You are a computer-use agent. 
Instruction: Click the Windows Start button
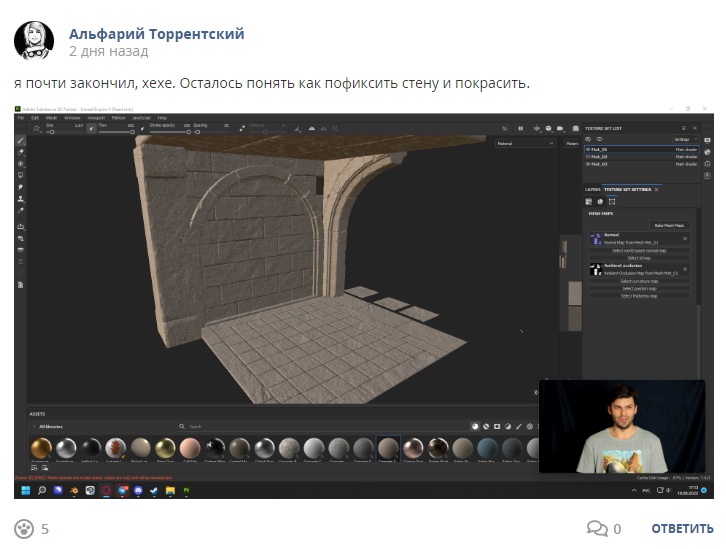tap(25, 490)
